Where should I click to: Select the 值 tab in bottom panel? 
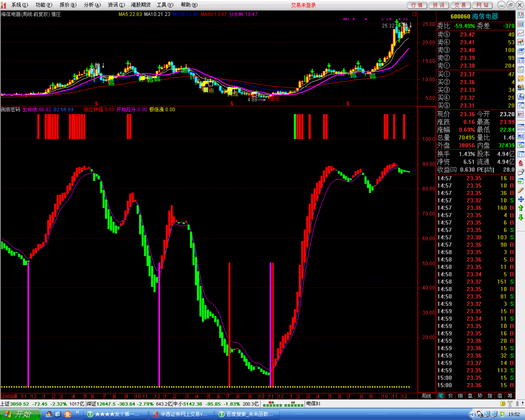click(500, 396)
